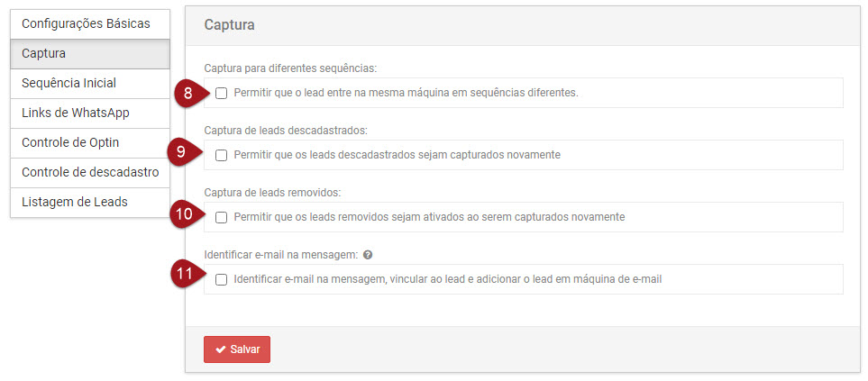Open the Configurações Básicas menu item
The width and height of the screenshot is (868, 381).
[x=86, y=23]
